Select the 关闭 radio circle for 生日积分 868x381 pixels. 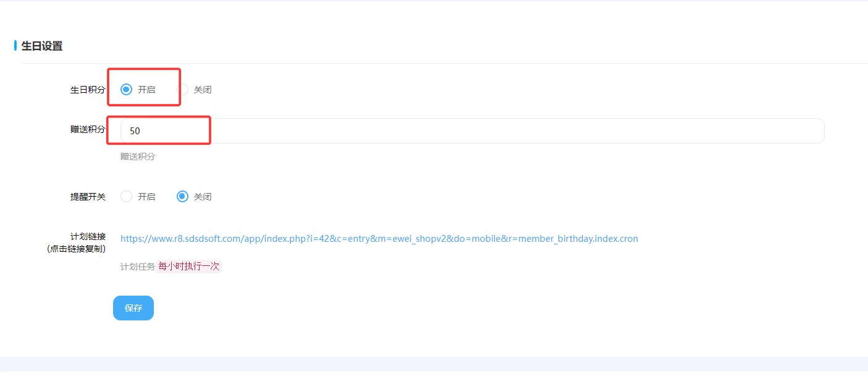pos(183,90)
